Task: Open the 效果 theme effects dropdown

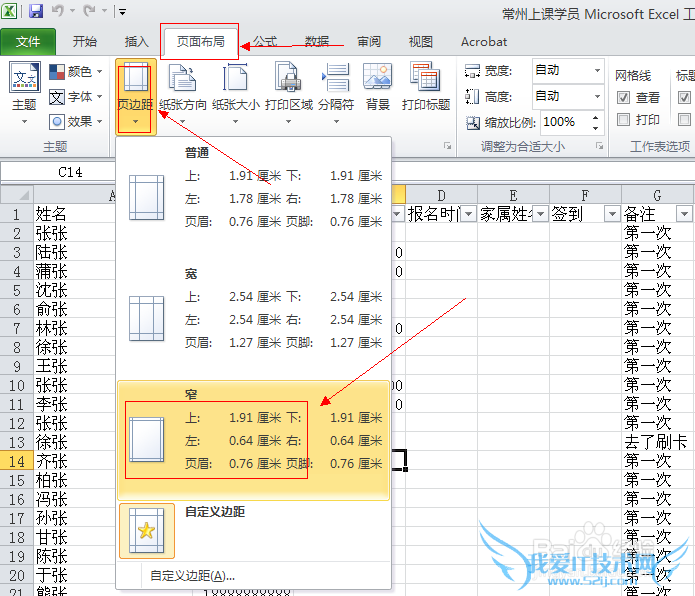Action: tap(75, 121)
